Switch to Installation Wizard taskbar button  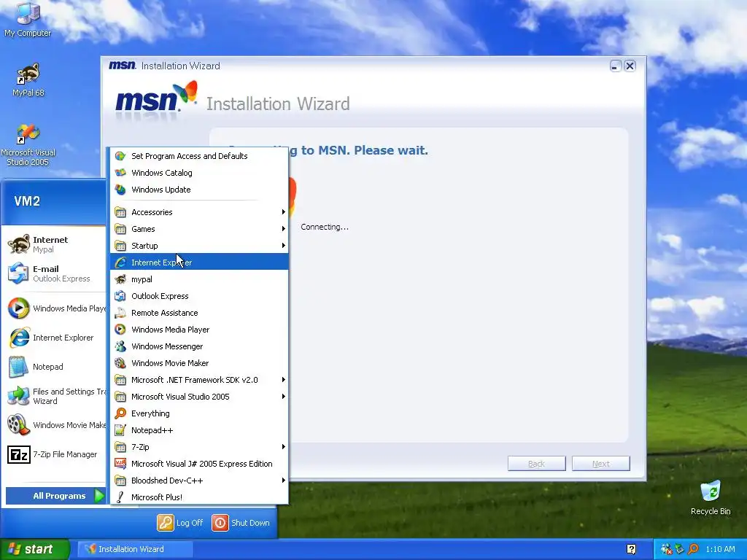coord(135,549)
